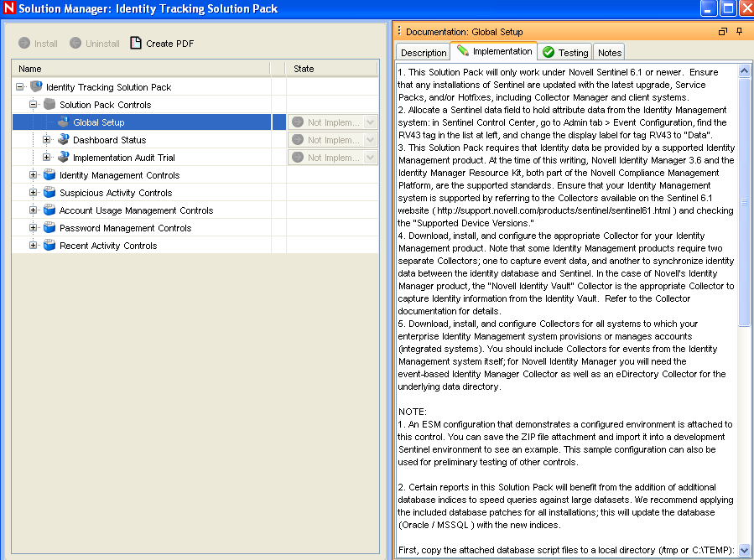This screenshot has height=560, width=754.
Task: Click the Documentation panel drag handle dots
Action: pyautogui.click(x=399, y=31)
